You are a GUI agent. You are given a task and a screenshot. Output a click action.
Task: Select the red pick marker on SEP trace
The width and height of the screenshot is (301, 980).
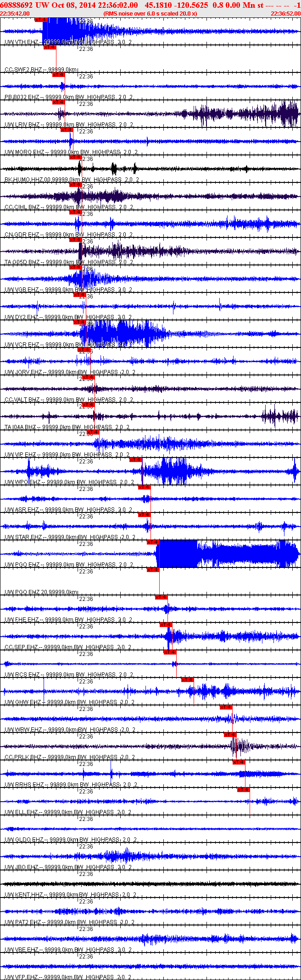click(166, 625)
